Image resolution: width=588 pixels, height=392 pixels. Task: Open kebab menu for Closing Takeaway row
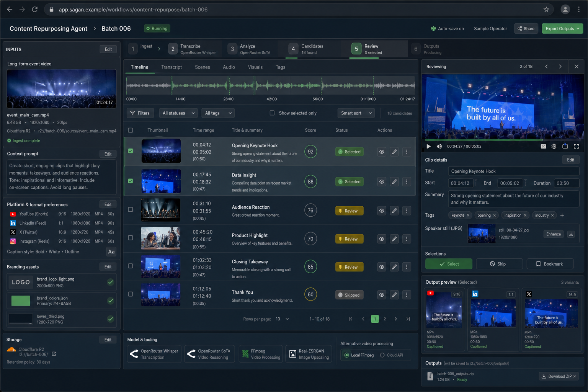[x=407, y=267]
